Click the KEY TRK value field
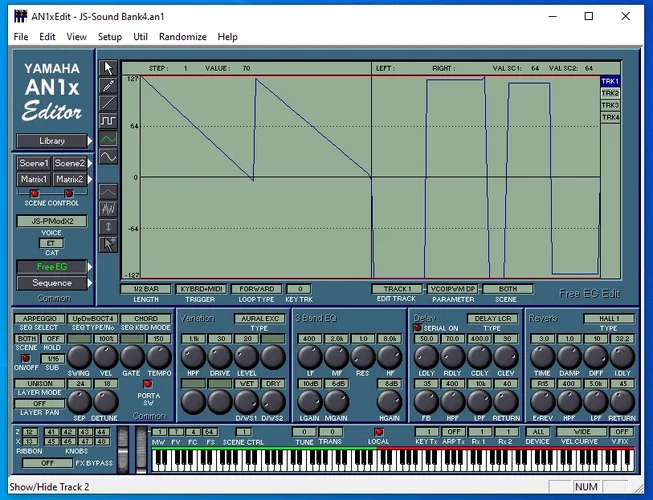Screen dimensions: 653x500 pos(299,289)
